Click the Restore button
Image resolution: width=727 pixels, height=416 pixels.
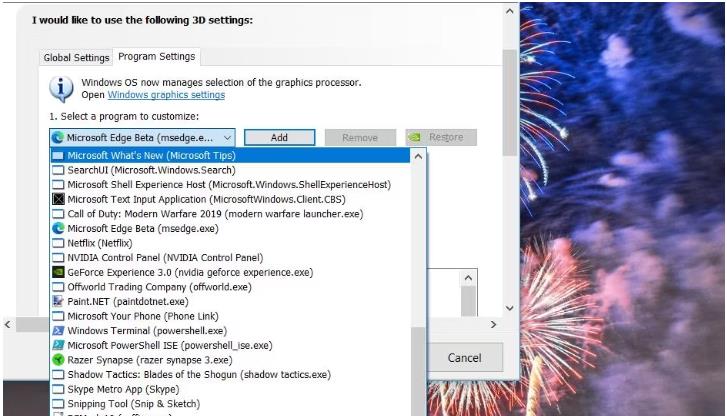coord(441,137)
